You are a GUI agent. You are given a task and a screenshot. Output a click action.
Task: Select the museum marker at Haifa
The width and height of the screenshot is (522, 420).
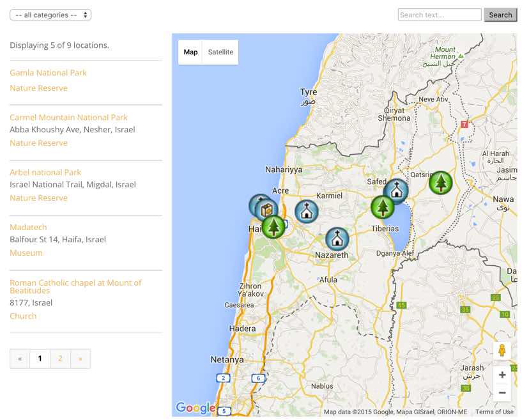(266, 210)
